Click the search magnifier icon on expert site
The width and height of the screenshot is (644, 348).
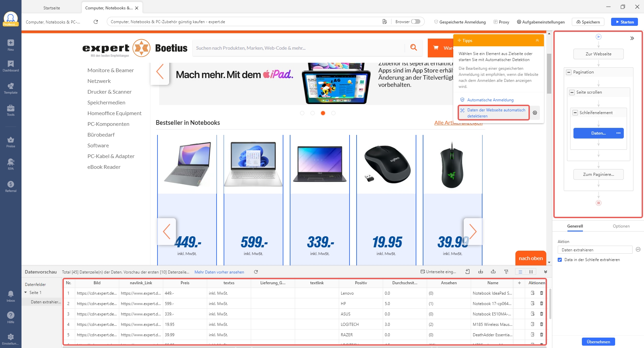click(x=414, y=48)
